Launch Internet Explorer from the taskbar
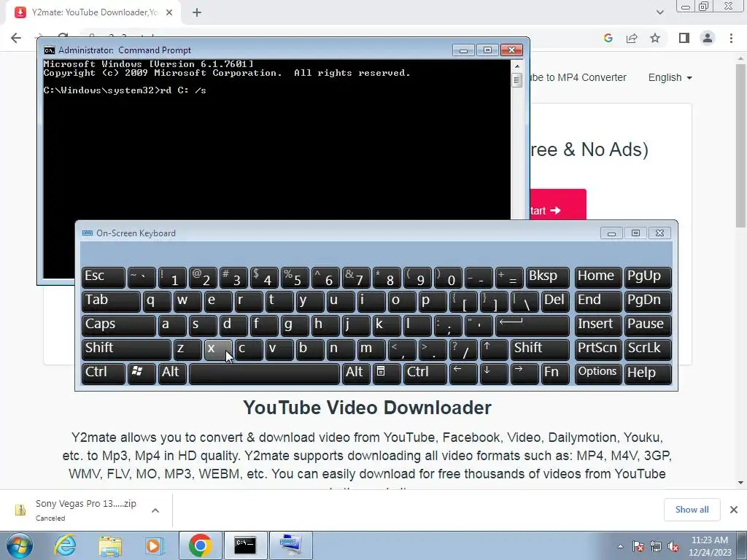Image resolution: width=747 pixels, height=560 pixels. 65,545
